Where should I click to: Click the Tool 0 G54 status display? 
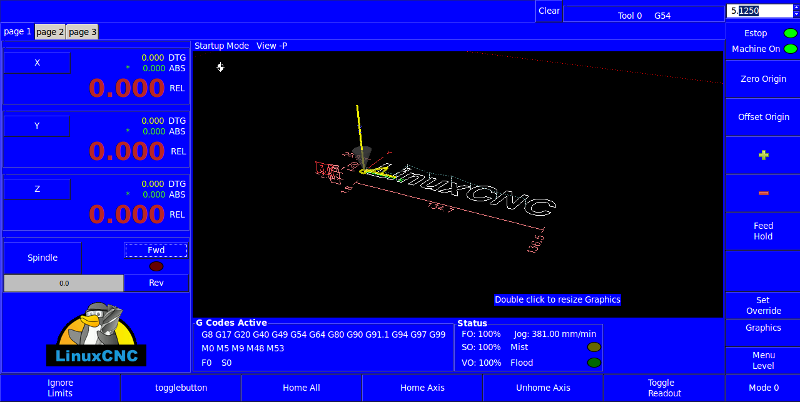pyautogui.click(x=644, y=16)
